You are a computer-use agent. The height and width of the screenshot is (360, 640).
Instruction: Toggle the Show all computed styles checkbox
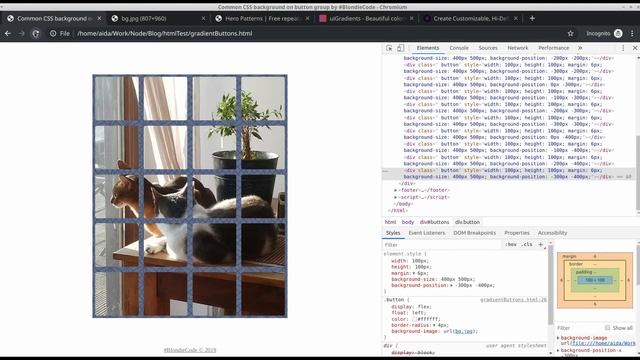tap(607, 328)
